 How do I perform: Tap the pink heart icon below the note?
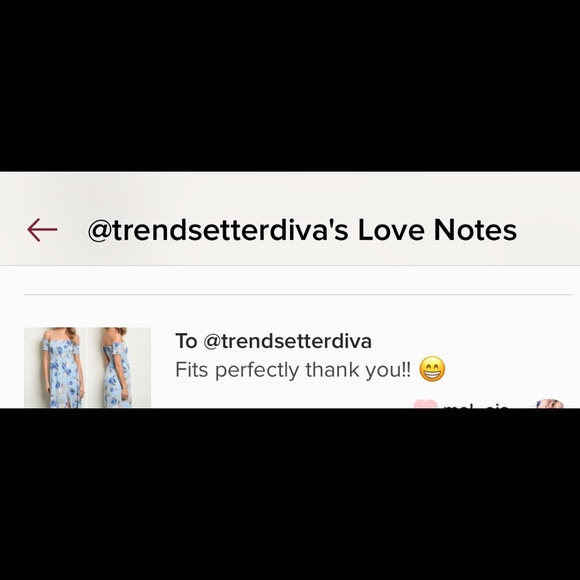tap(425, 404)
